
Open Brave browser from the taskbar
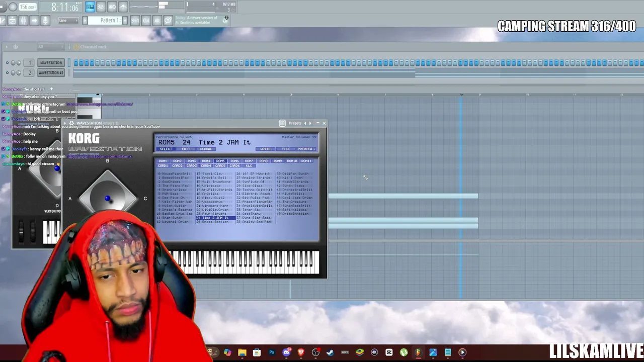(301, 352)
